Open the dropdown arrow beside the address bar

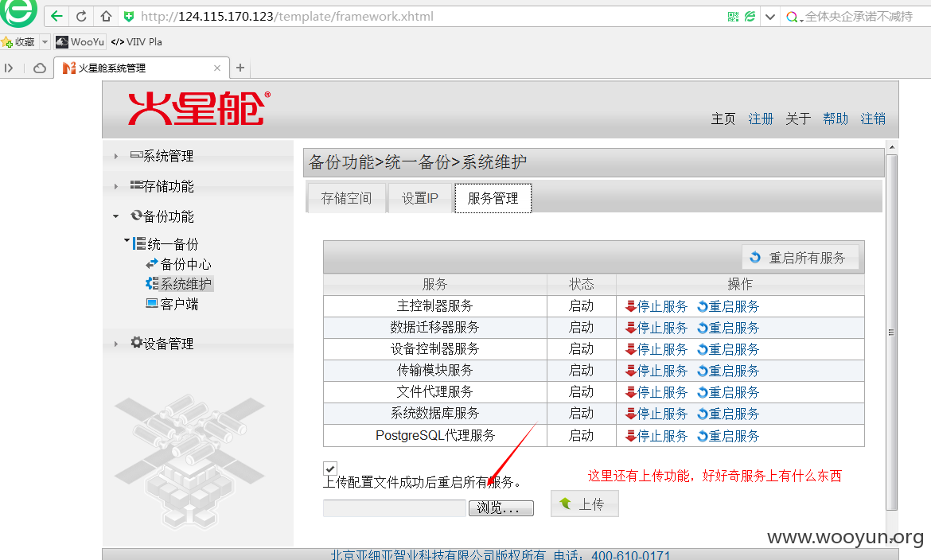click(x=770, y=17)
